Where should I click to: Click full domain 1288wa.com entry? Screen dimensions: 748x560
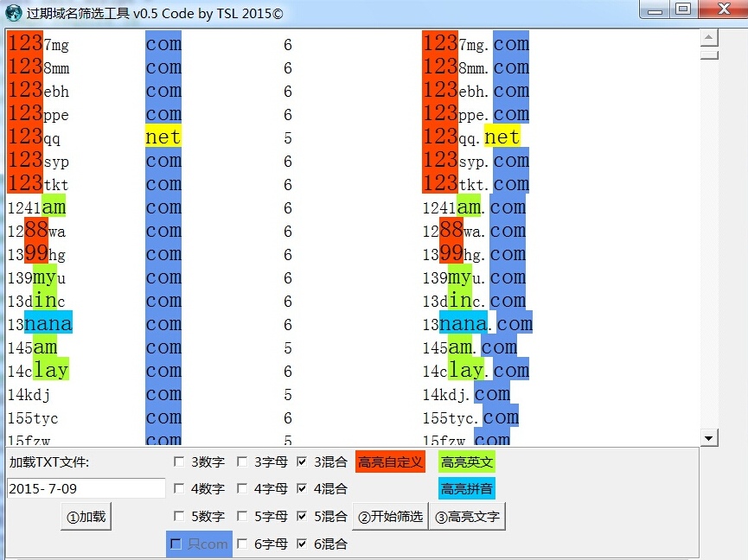(x=474, y=231)
